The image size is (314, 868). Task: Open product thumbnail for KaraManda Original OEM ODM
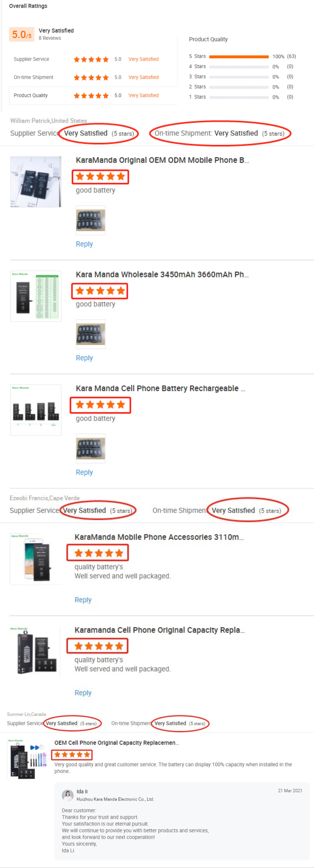36,182
